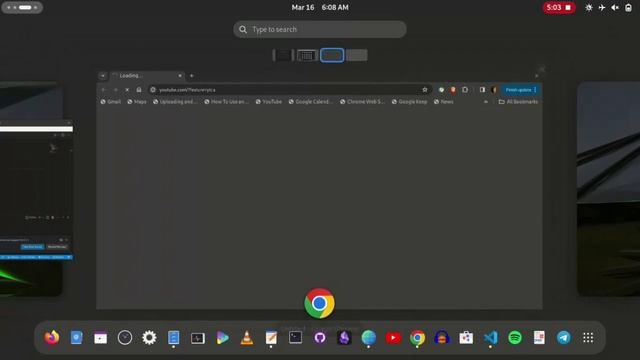Launch Firefox from the dock
The image size is (640, 360).
point(52,338)
